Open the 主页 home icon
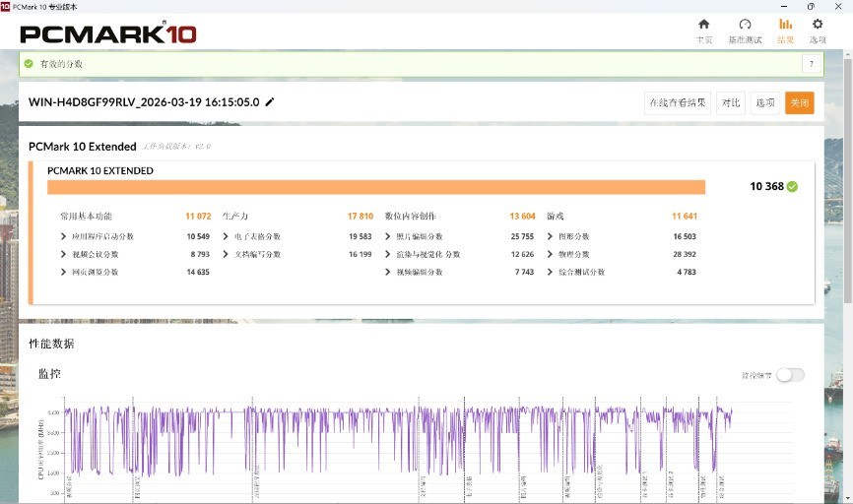Viewport: 853px width, 504px height. pyautogui.click(x=703, y=25)
